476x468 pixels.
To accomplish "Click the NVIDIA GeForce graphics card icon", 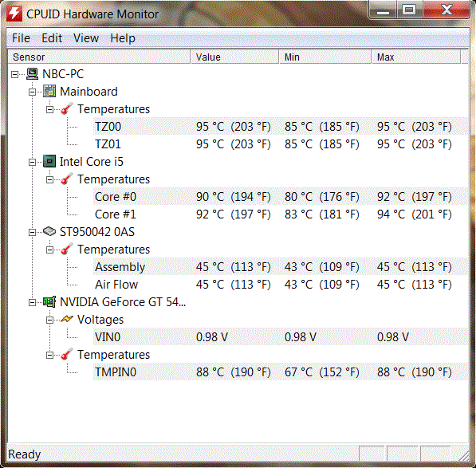I will coord(49,301).
